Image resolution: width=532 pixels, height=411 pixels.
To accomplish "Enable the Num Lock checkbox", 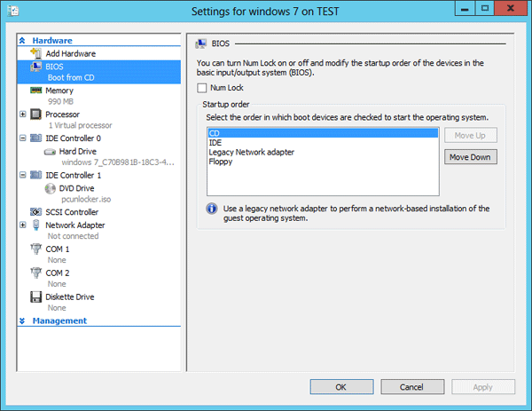I will [202, 88].
